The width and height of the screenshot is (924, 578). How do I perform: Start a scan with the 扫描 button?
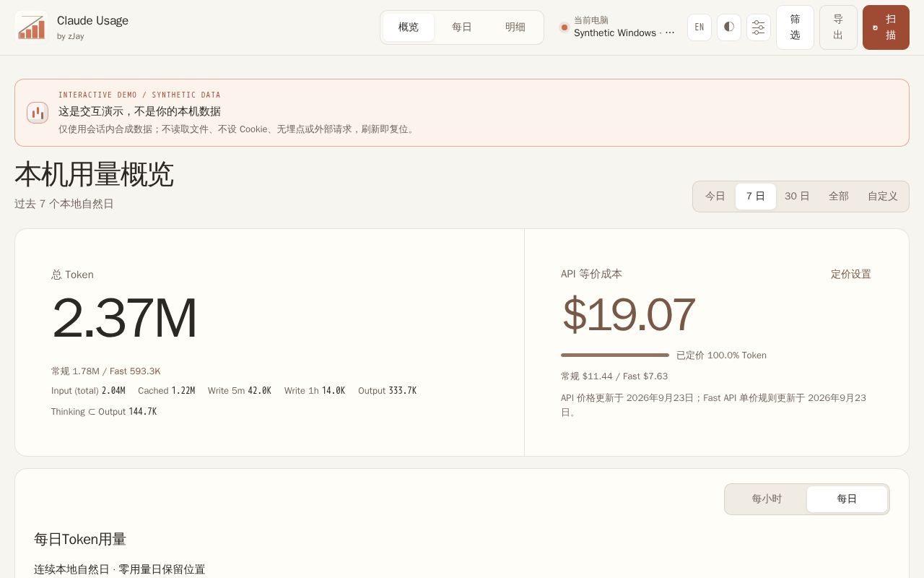tap(886, 27)
